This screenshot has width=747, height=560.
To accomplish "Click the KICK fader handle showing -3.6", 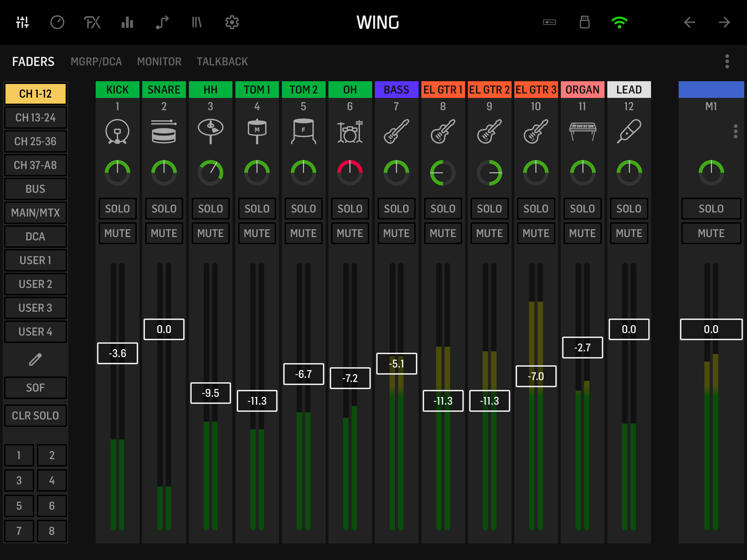I will tap(118, 353).
